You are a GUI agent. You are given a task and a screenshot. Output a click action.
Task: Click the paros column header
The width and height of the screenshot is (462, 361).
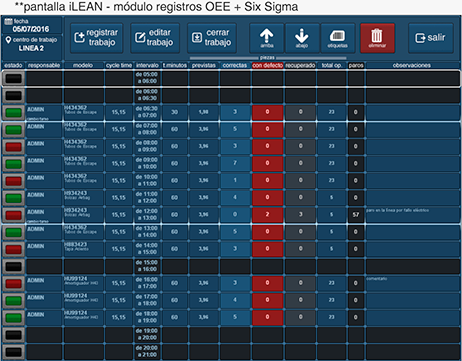tap(356, 65)
